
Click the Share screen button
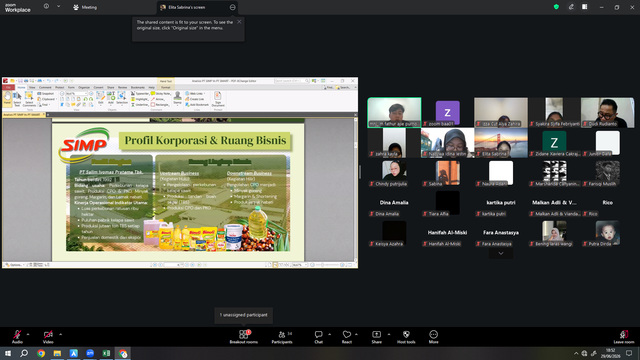376,337
